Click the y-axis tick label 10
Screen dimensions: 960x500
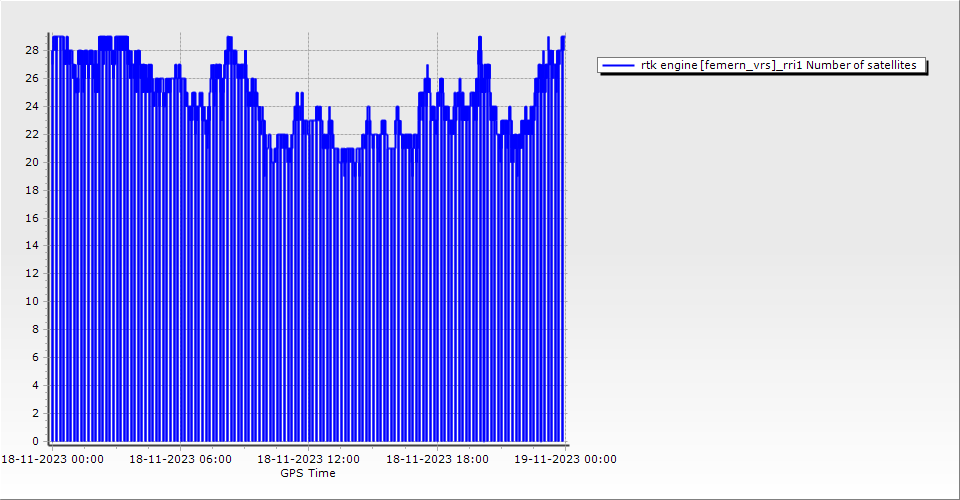click(32, 301)
